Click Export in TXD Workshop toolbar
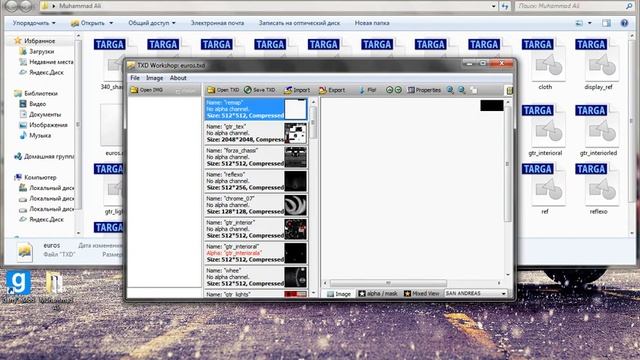Image resolution: width=640 pixels, height=360 pixels. (x=332, y=90)
